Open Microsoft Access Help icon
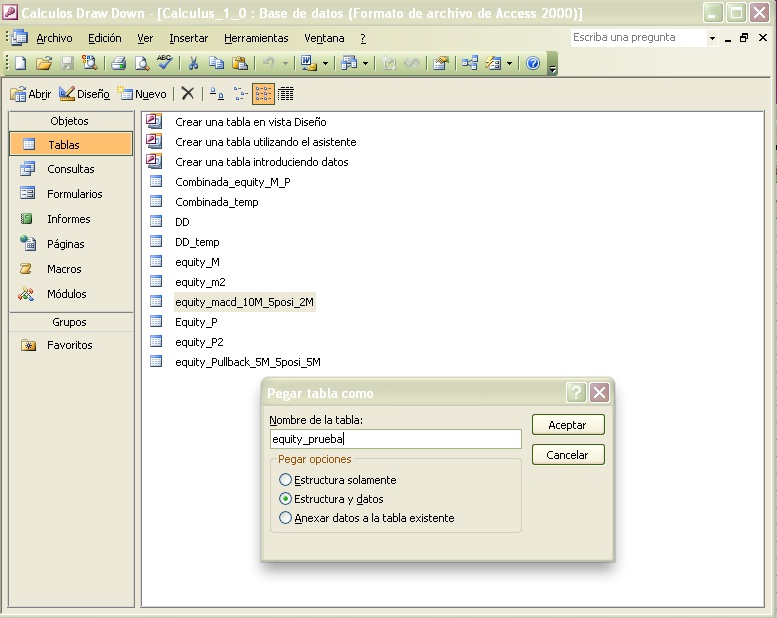The height and width of the screenshot is (618, 777). click(x=532, y=63)
